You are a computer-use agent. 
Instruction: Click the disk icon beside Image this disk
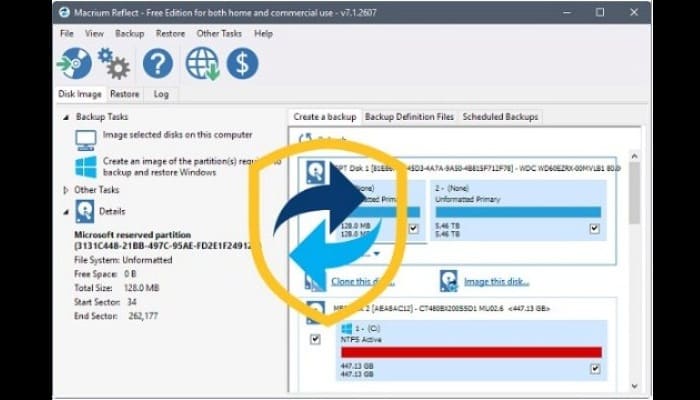[x=448, y=281]
